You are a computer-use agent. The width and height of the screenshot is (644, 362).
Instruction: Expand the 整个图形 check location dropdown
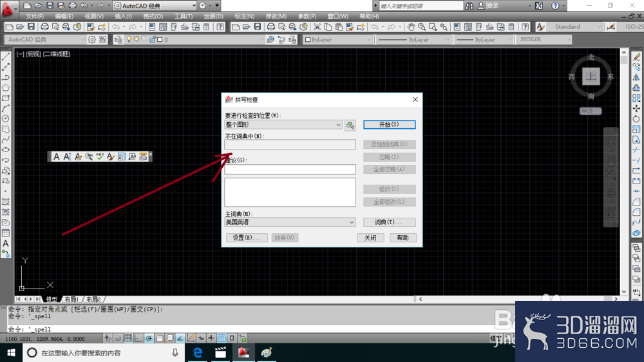[283, 124]
